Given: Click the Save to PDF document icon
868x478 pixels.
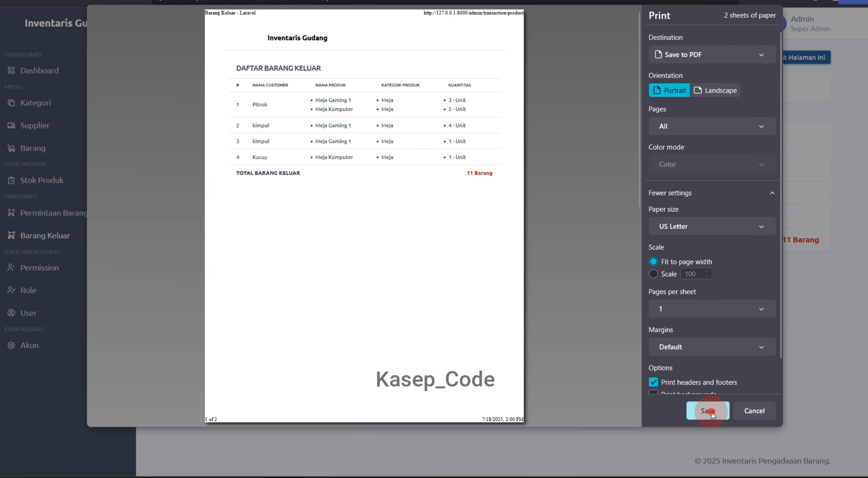Looking at the screenshot, I should 658,54.
